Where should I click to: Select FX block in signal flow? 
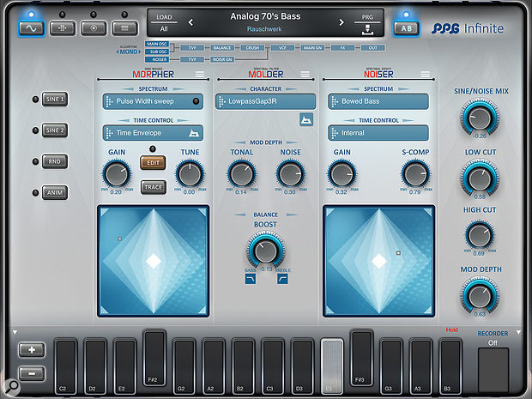(342, 48)
